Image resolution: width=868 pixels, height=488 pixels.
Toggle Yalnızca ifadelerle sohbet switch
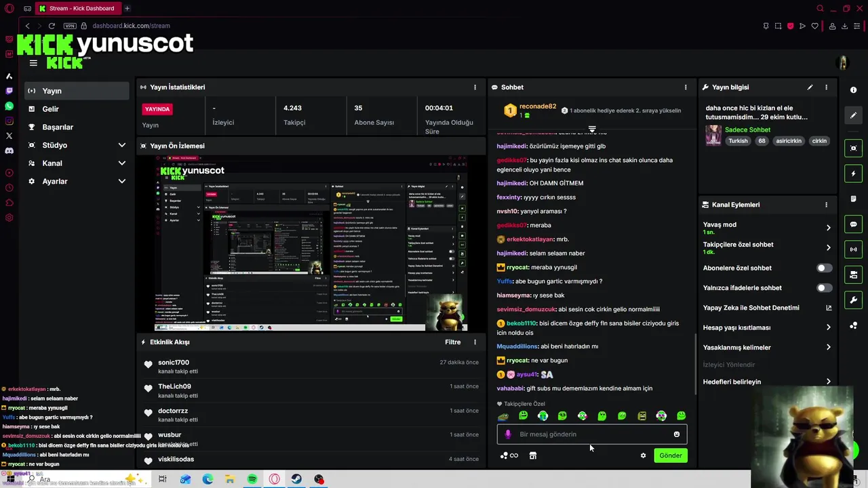pos(824,288)
